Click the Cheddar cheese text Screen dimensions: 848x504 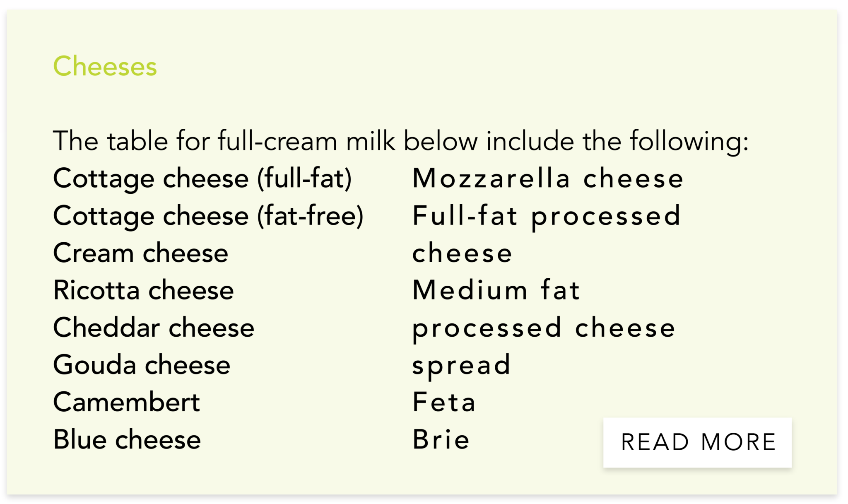pos(153,327)
